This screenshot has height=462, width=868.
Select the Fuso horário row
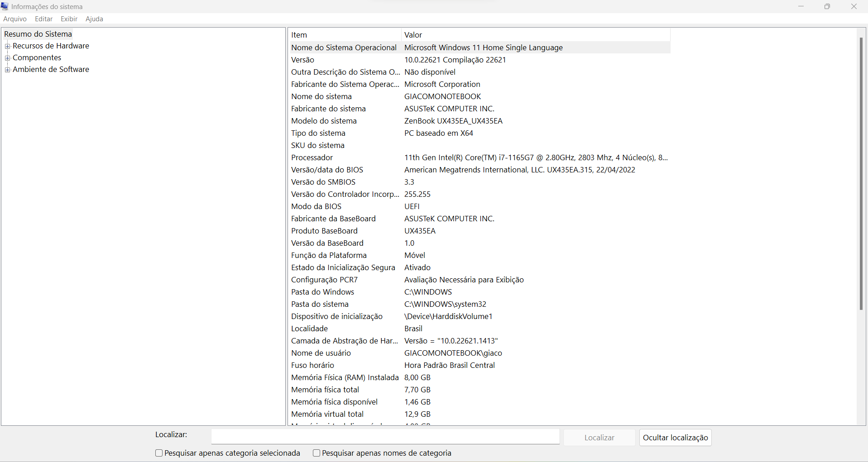[x=480, y=365]
